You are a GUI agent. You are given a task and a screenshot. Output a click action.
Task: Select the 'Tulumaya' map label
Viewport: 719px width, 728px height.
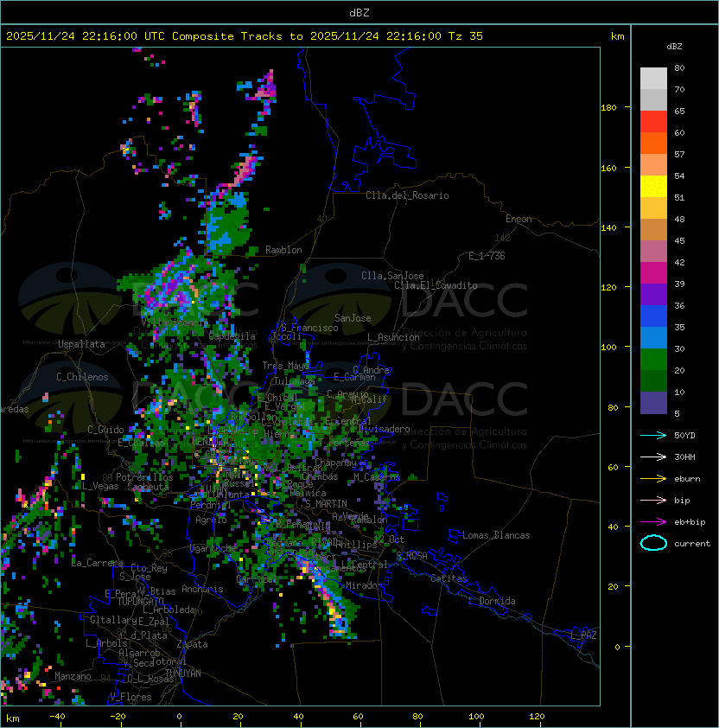coord(295,381)
